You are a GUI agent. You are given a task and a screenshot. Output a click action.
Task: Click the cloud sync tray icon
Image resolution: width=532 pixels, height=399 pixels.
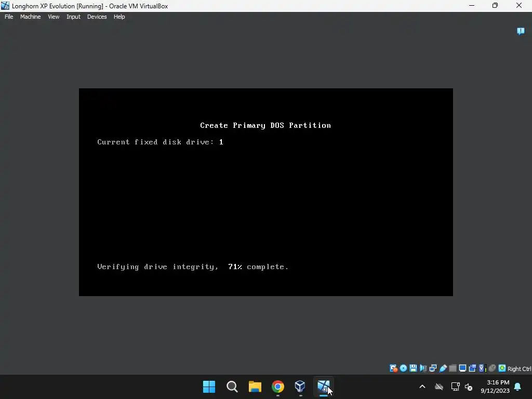coord(439,387)
